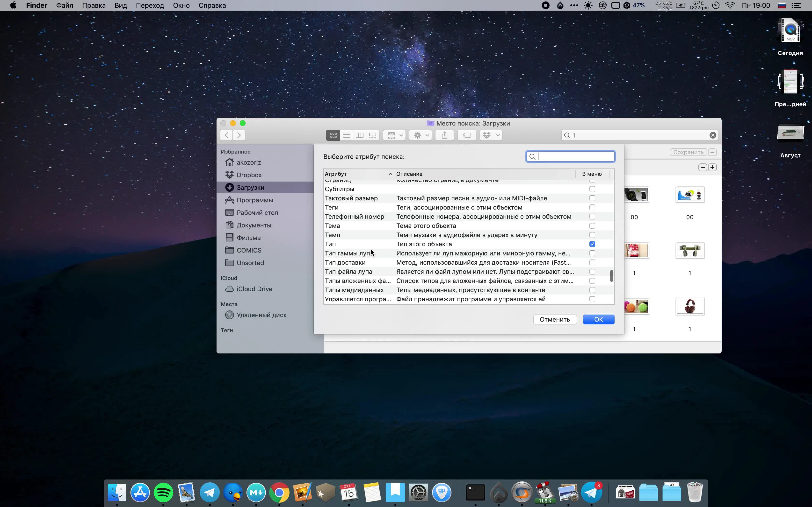Open the gallery view mode icon
Viewport: 812px width, 507px height.
(372, 135)
